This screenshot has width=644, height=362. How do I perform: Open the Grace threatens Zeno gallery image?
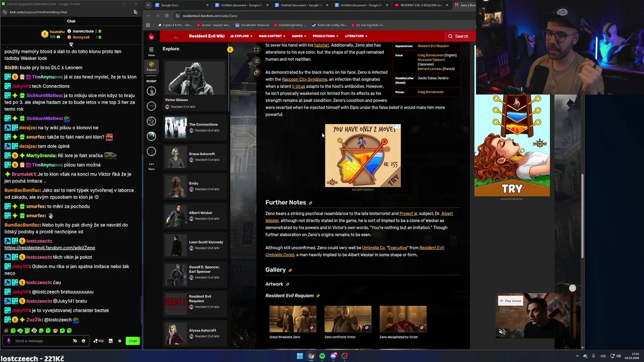[x=293, y=319]
